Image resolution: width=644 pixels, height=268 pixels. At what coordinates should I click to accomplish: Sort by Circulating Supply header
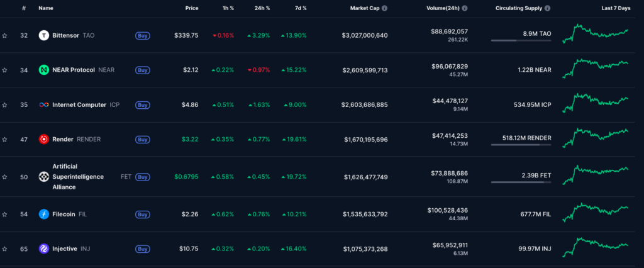(x=519, y=8)
